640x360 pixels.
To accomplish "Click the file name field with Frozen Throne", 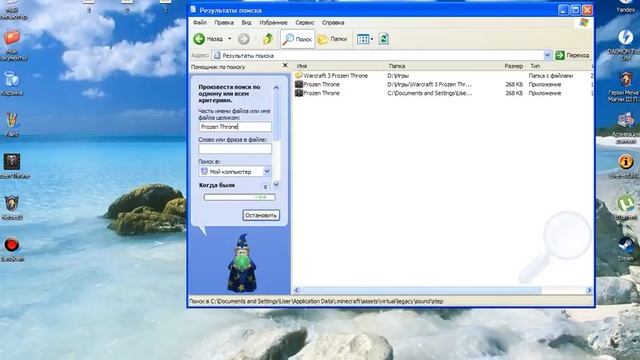I will pos(235,127).
